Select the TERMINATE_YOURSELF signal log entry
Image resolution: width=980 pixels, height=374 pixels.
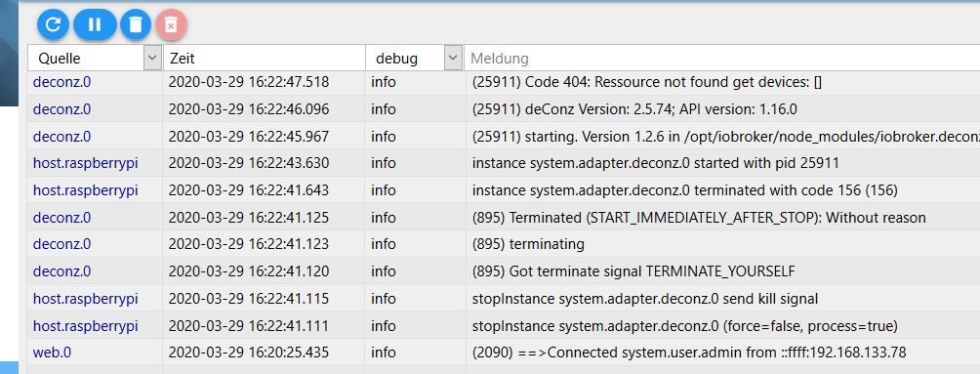[633, 271]
